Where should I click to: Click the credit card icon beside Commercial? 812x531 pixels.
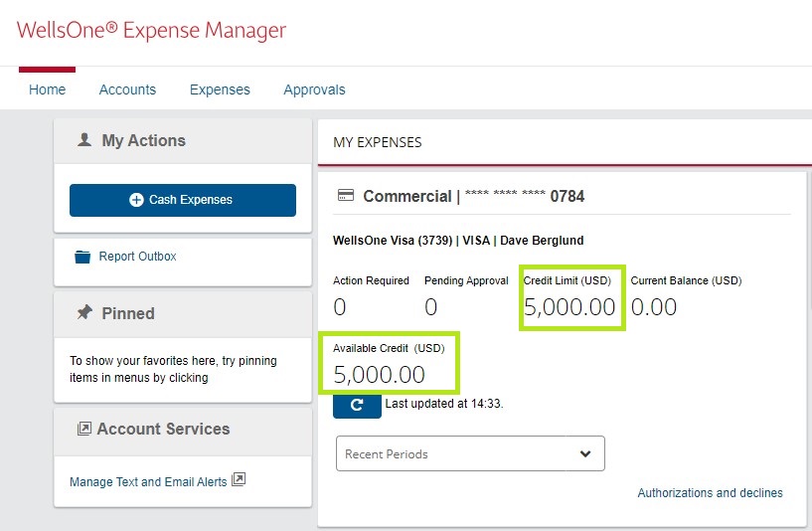[x=346, y=196]
